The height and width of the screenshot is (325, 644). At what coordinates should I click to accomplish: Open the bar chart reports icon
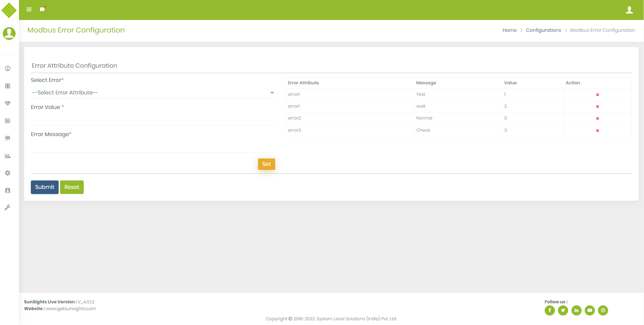[7, 156]
